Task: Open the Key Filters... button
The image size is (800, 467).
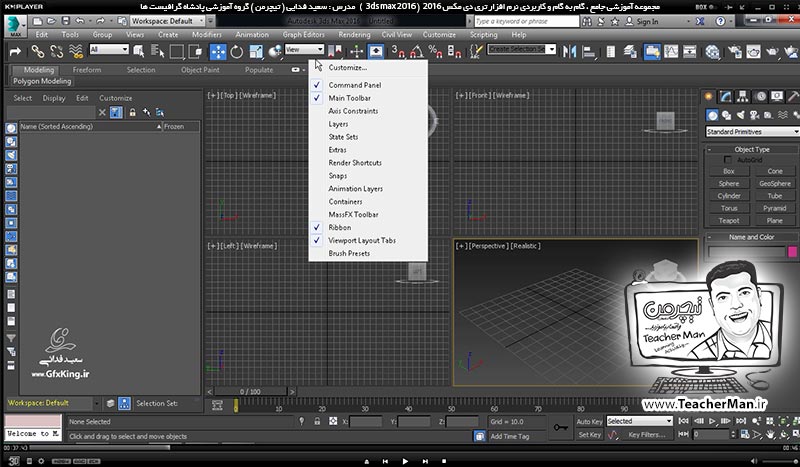Action: [646, 435]
